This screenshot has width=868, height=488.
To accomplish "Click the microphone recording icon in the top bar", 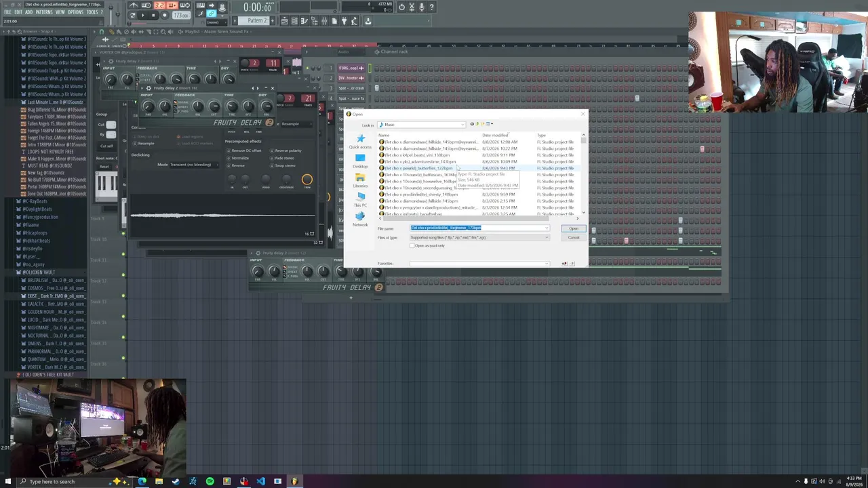I will (421, 7).
